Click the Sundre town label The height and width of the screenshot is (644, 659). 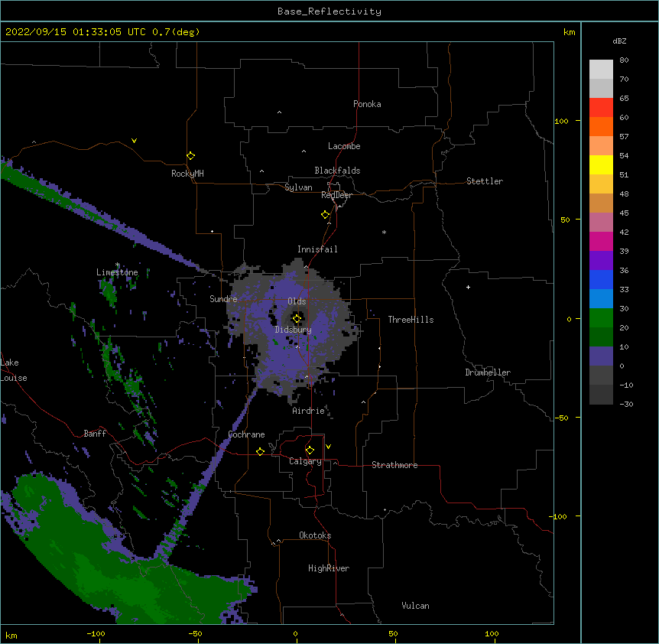click(x=223, y=299)
